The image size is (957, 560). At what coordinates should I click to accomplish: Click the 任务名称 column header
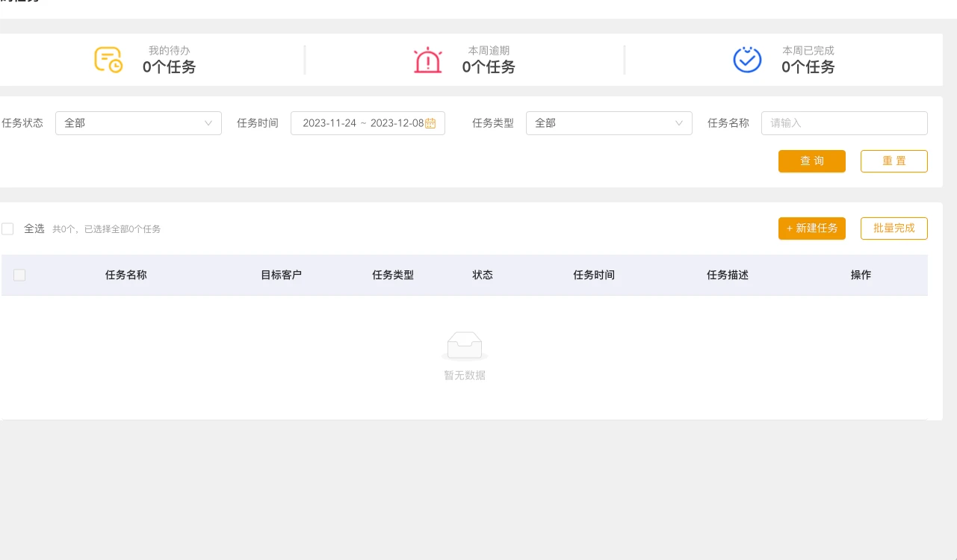[126, 275]
